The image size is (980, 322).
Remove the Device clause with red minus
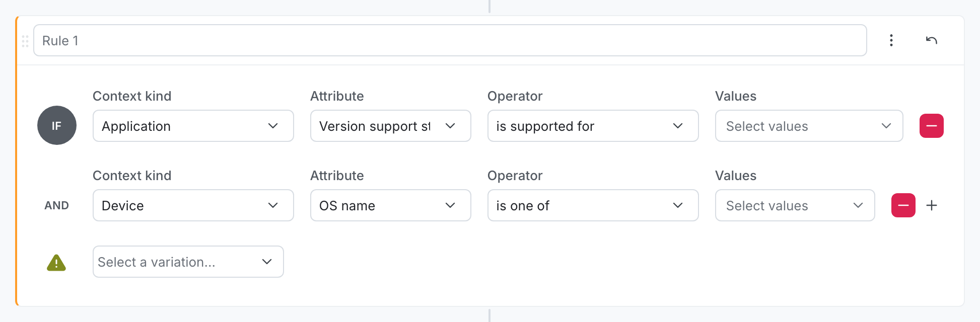pos(903,205)
